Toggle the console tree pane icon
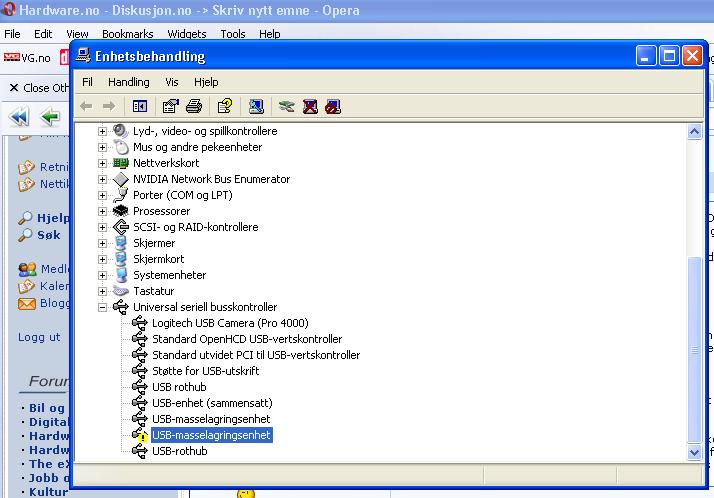The height and width of the screenshot is (498, 714). coord(140,106)
